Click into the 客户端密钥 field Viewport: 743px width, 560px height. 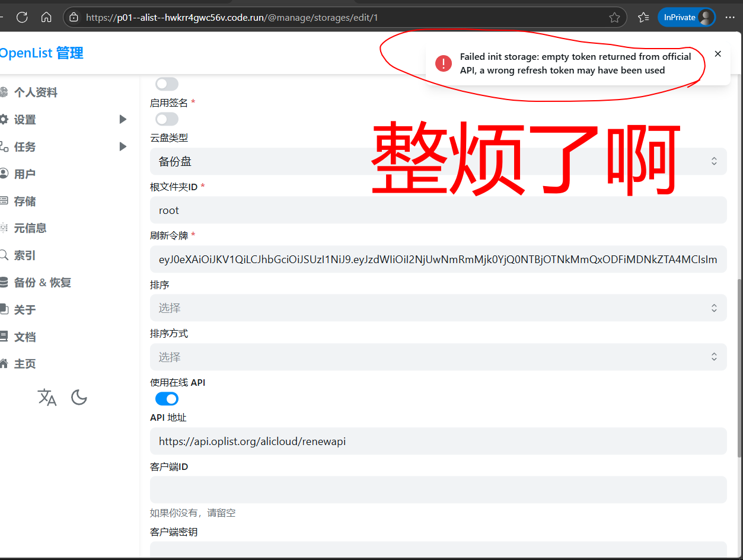[438, 549]
